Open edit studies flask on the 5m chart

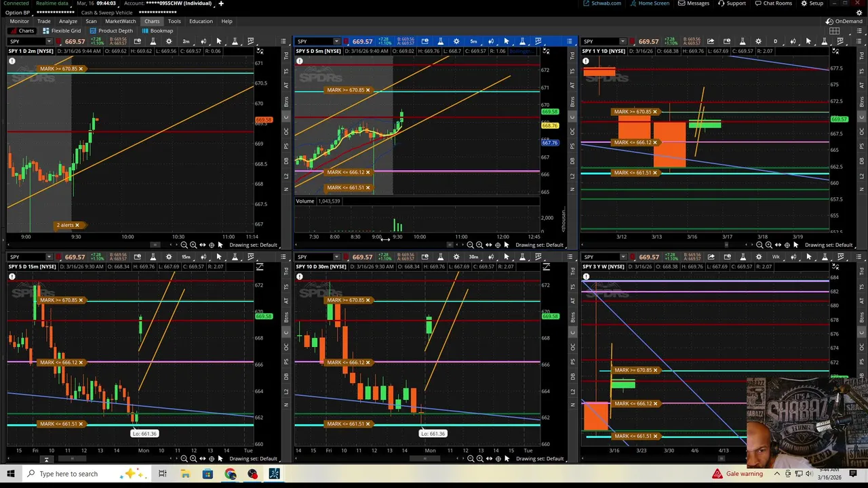click(x=441, y=41)
